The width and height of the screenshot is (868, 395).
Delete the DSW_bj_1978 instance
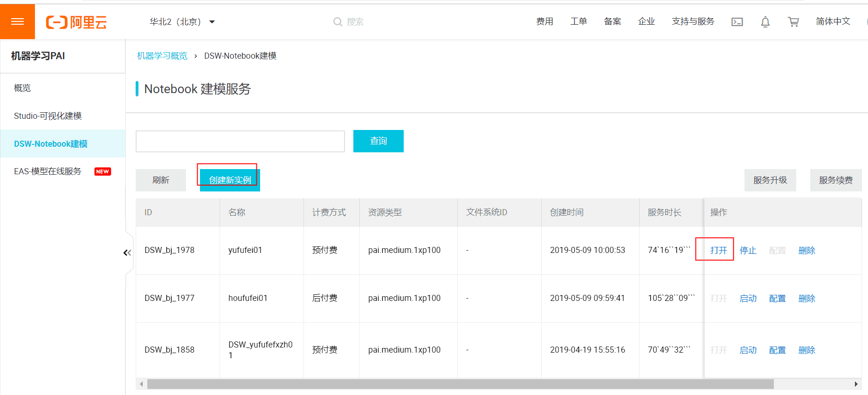(806, 251)
